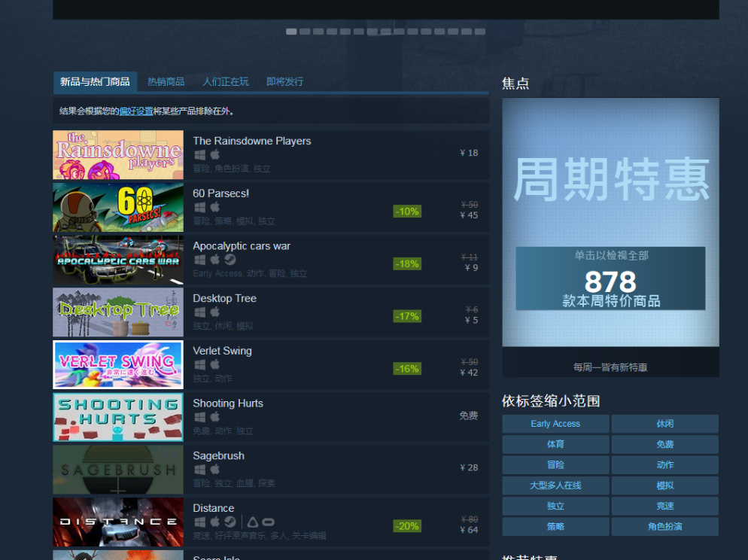748x560 pixels.
Task: Click the Mac icon under Desktop Tree
Action: pyautogui.click(x=215, y=312)
